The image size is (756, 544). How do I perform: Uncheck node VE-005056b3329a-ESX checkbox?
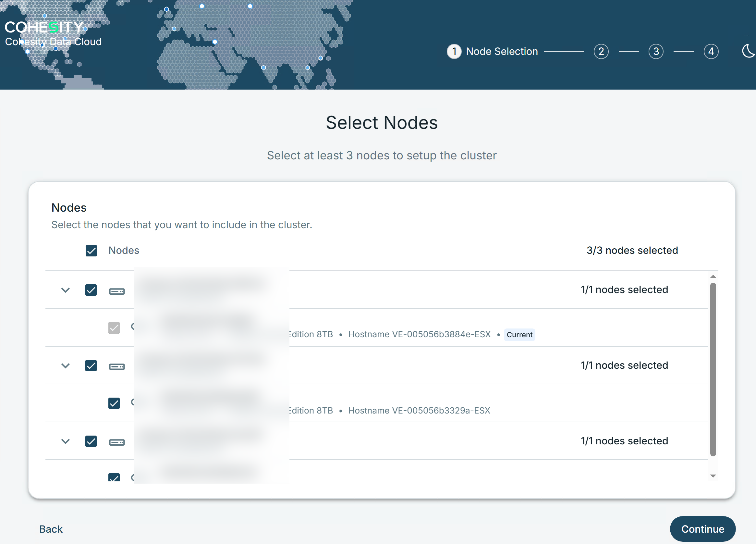(x=114, y=403)
